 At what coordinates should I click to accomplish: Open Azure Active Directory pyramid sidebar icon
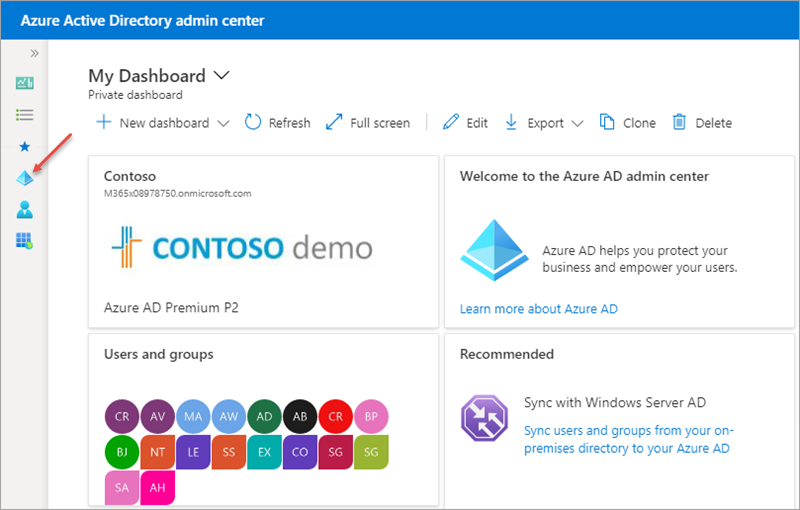pos(24,178)
